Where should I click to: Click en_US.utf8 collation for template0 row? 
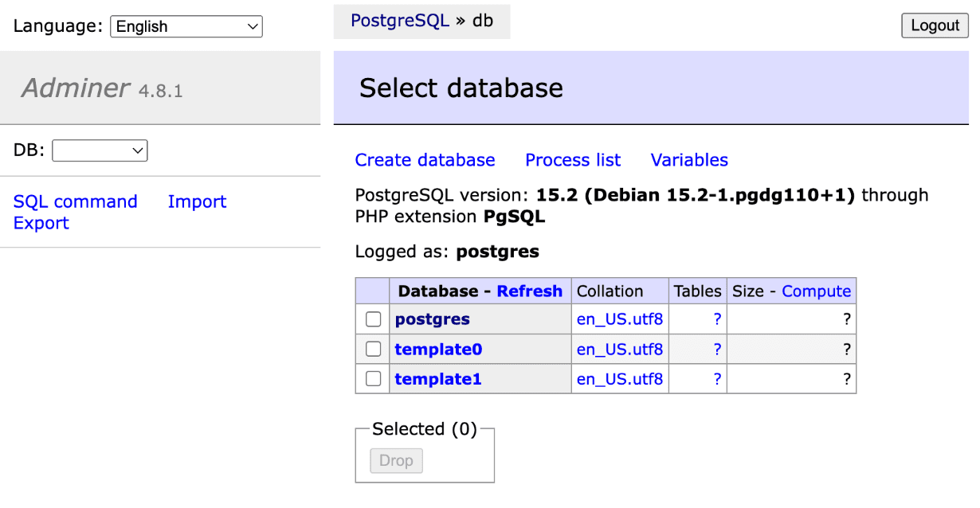620,349
